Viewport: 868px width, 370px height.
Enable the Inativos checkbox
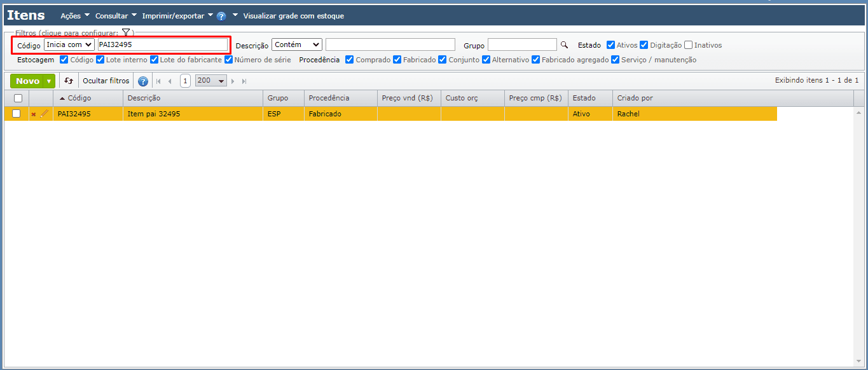[x=688, y=45]
